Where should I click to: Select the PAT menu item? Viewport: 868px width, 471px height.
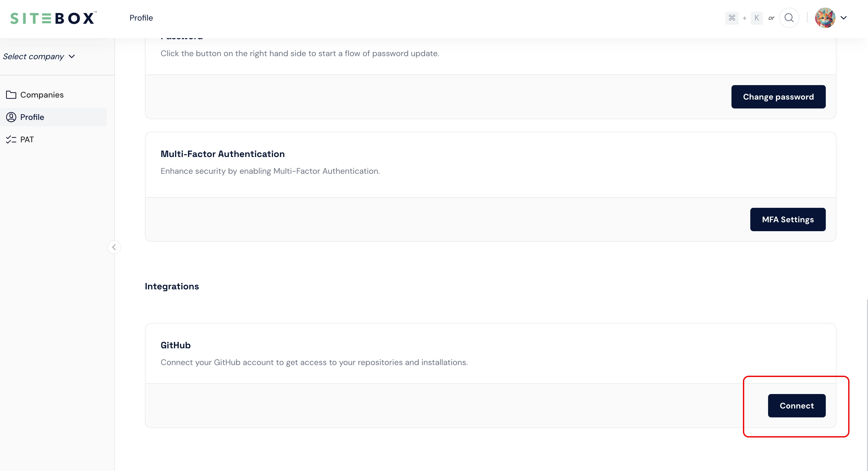point(27,139)
